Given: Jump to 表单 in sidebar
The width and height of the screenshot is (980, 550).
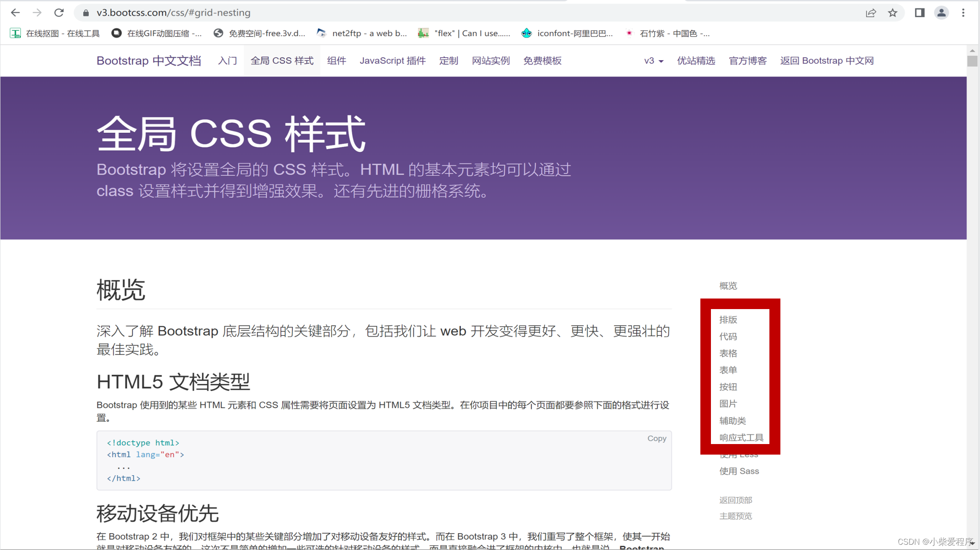Looking at the screenshot, I should 728,370.
